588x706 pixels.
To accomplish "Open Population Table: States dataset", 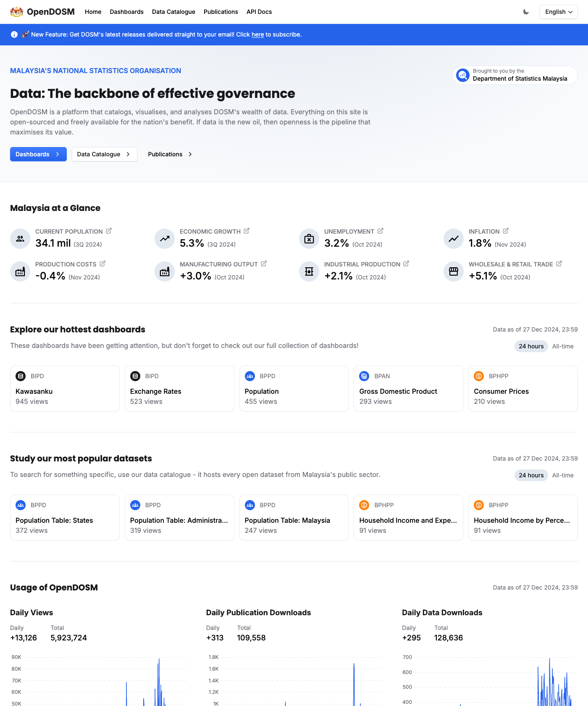I will (65, 518).
